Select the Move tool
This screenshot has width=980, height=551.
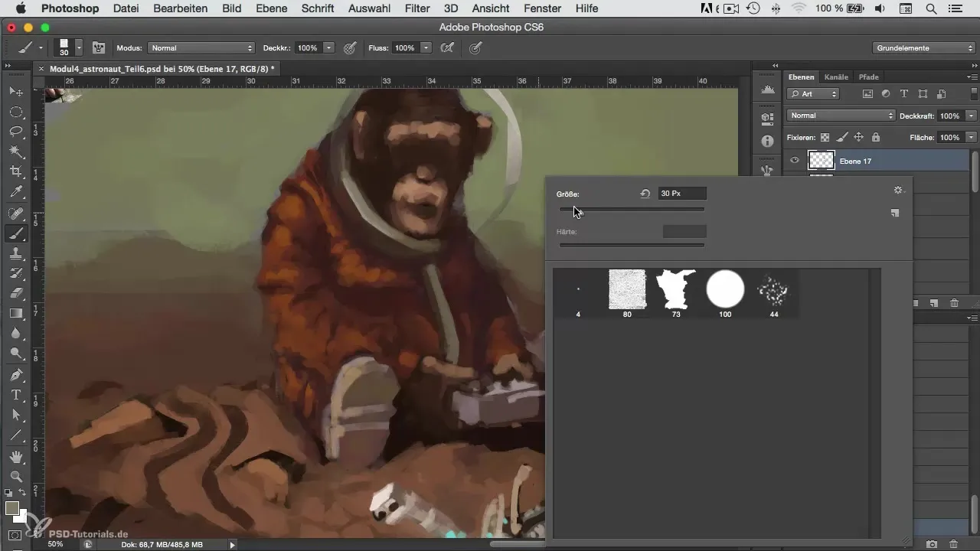point(15,91)
